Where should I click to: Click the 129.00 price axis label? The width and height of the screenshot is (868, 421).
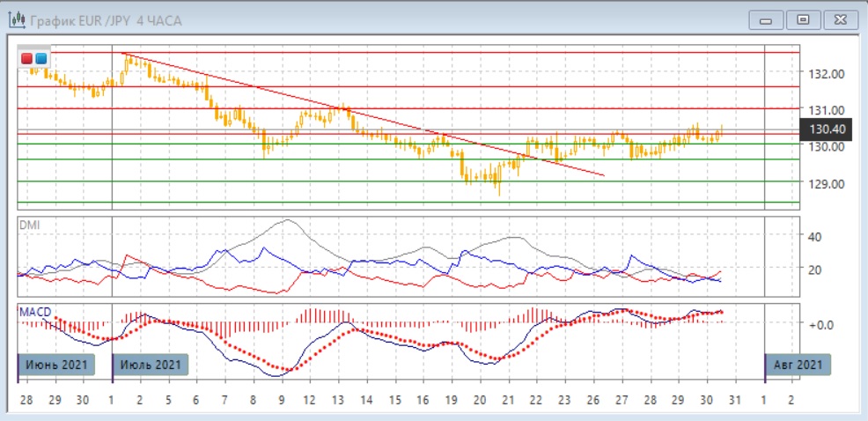click(x=827, y=183)
